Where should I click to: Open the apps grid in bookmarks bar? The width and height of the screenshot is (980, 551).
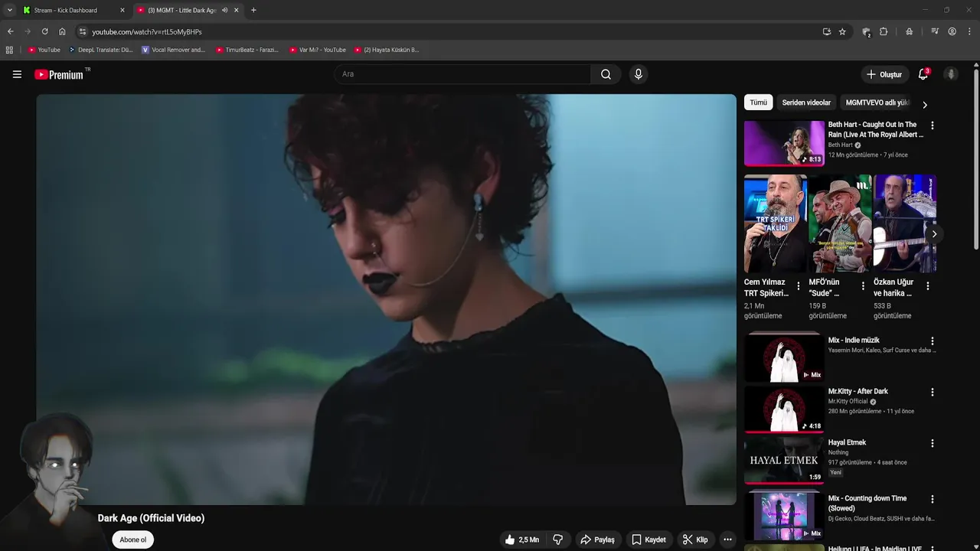click(9, 50)
